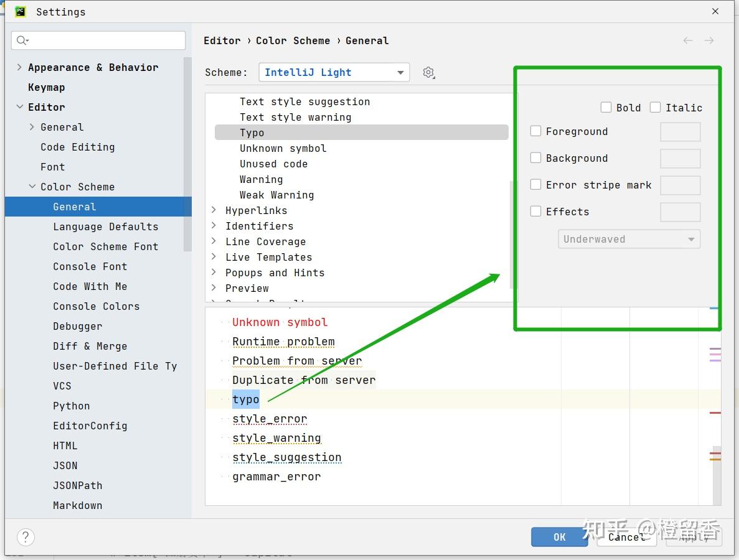Open the scheme options gear icon
This screenshot has height=560, width=739.
click(428, 72)
